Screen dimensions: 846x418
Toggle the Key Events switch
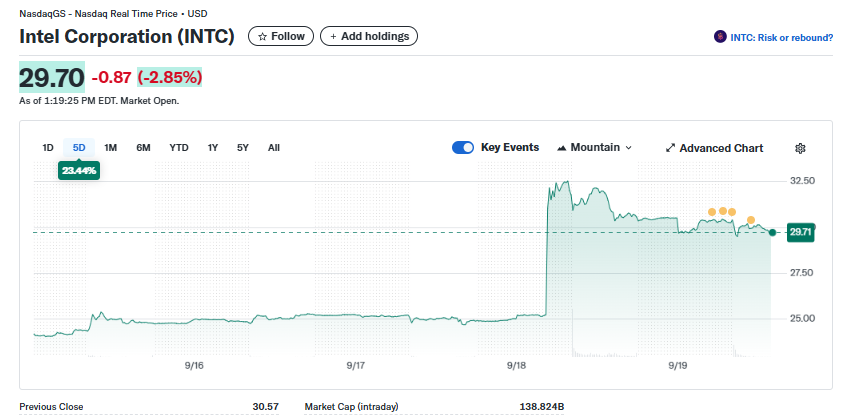(463, 148)
